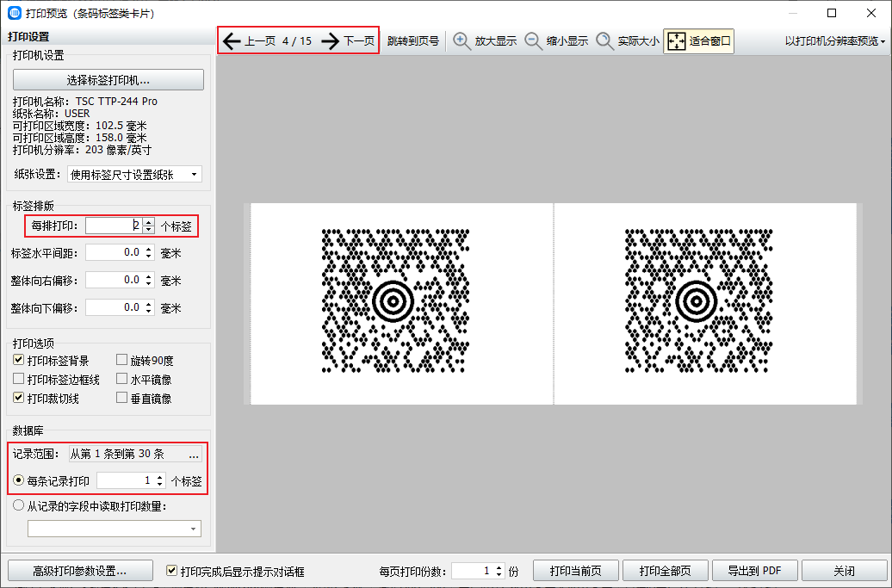
Task: Enable 水平镜像 checkbox
Action: pyautogui.click(x=121, y=379)
